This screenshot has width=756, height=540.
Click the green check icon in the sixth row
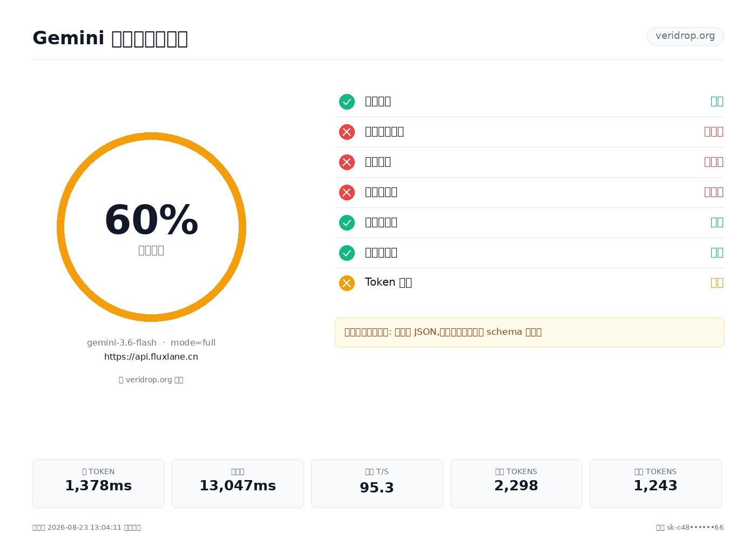pyautogui.click(x=347, y=253)
